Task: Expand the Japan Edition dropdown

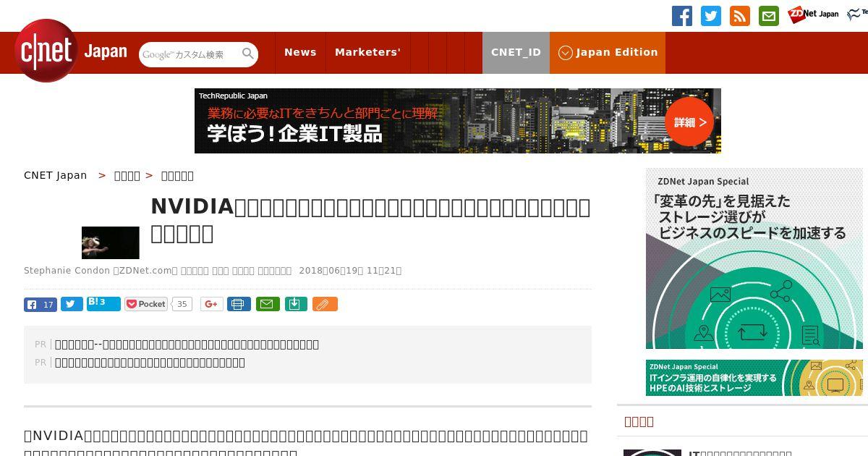Action: pyautogui.click(x=608, y=53)
